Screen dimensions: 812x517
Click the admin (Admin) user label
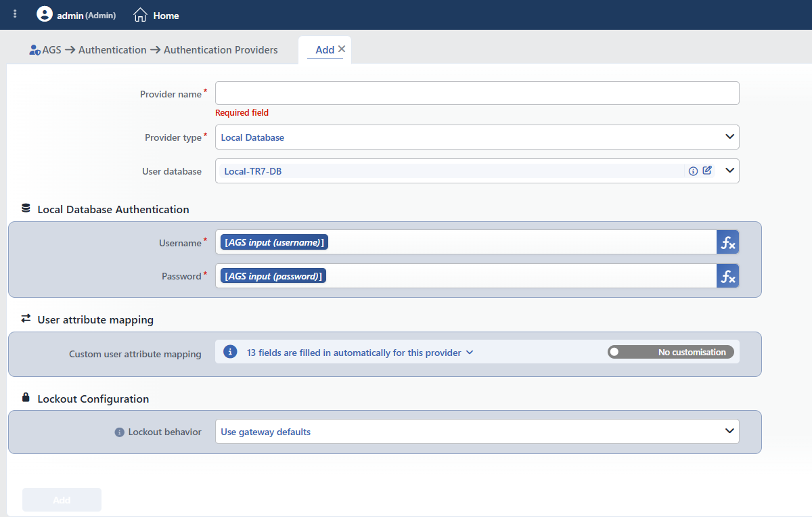[86, 15]
